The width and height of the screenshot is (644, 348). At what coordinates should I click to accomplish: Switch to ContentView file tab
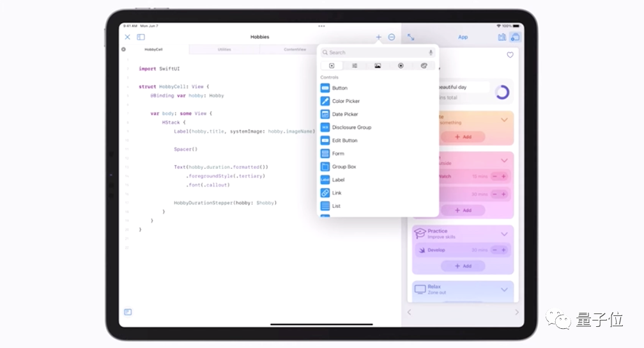(295, 49)
